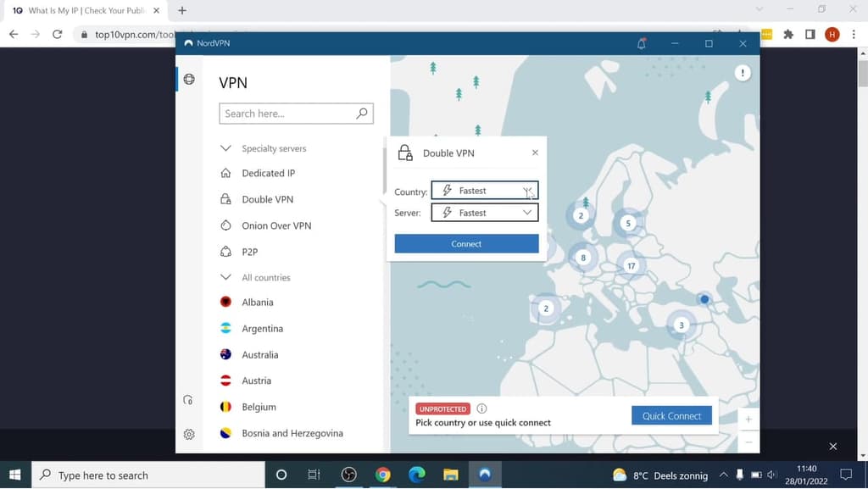Open the Country dropdown in Double VPN

484,191
